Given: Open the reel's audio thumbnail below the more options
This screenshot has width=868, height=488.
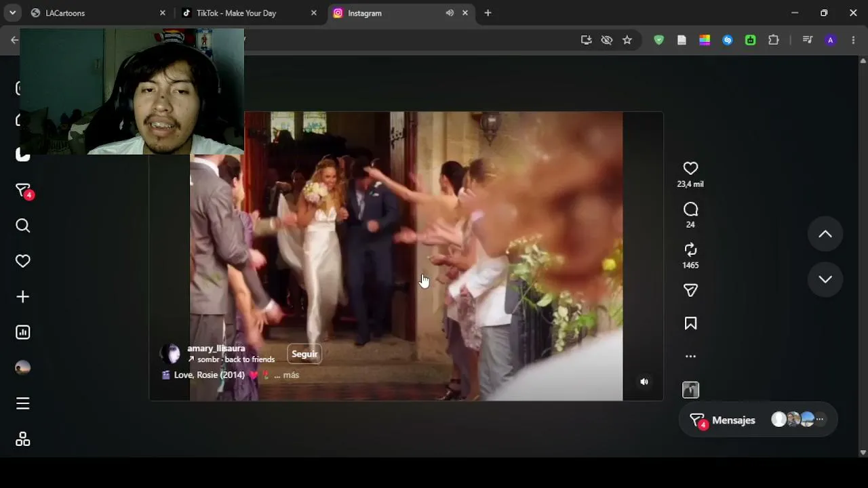Looking at the screenshot, I should click(x=690, y=390).
